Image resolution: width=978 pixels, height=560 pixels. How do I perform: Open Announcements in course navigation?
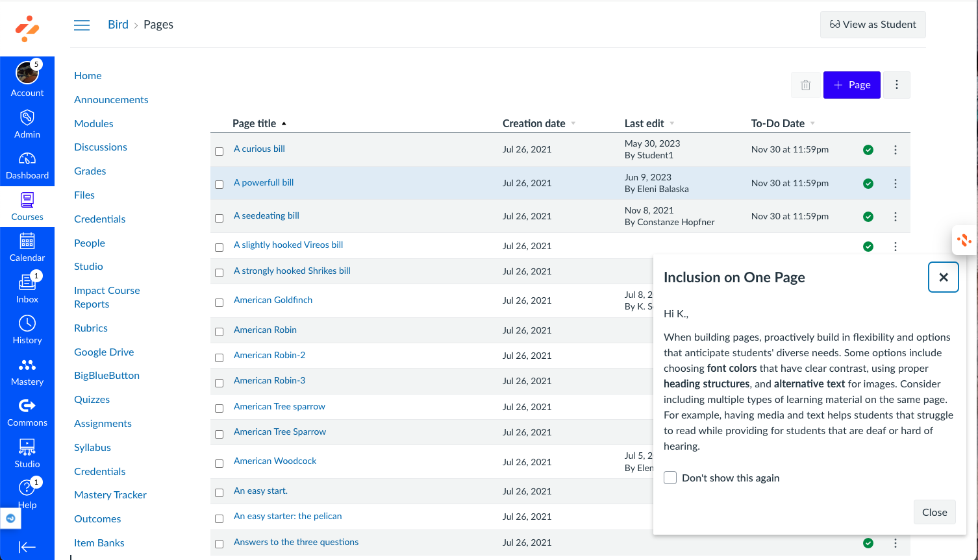pos(111,100)
